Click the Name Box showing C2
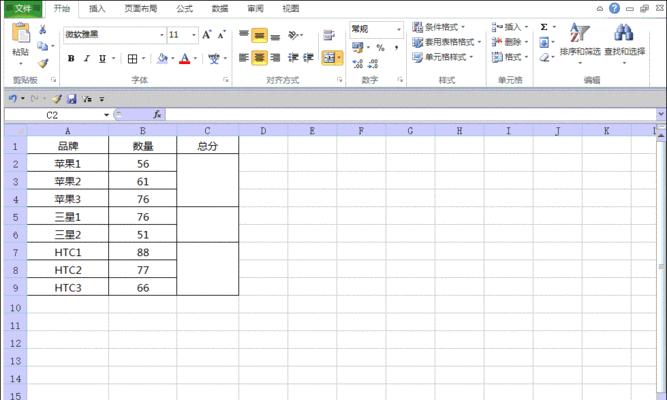The width and height of the screenshot is (667, 400). (53, 115)
